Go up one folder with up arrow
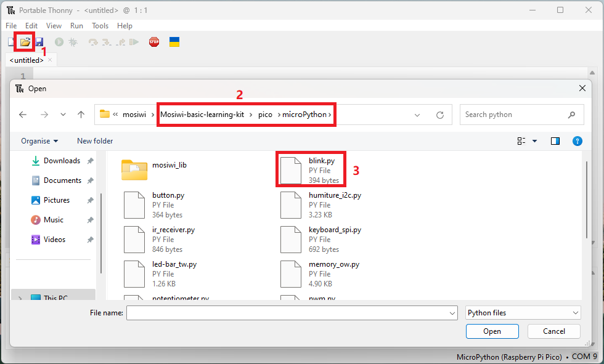Image resolution: width=604 pixels, height=364 pixels. tap(81, 115)
